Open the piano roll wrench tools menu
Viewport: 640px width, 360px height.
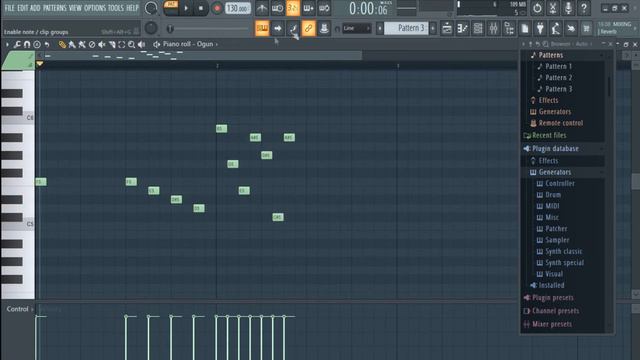(17, 44)
